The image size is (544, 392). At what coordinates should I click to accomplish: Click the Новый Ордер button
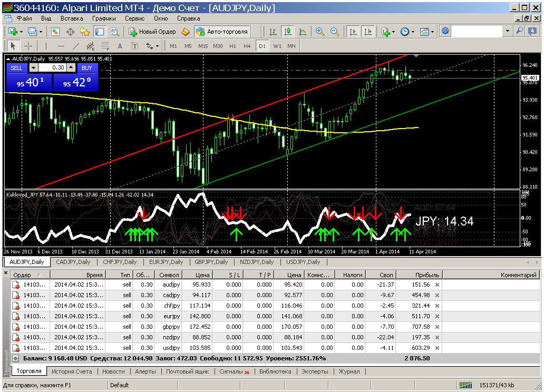pos(152,32)
